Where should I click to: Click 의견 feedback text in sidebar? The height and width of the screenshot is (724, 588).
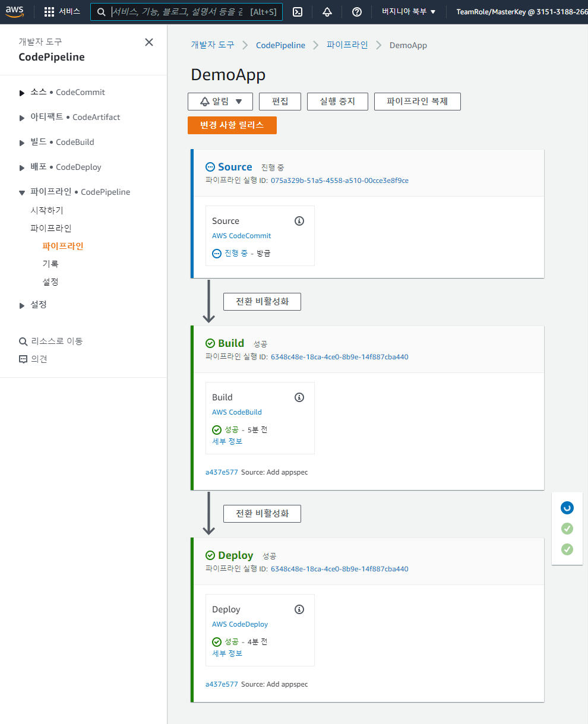(39, 359)
